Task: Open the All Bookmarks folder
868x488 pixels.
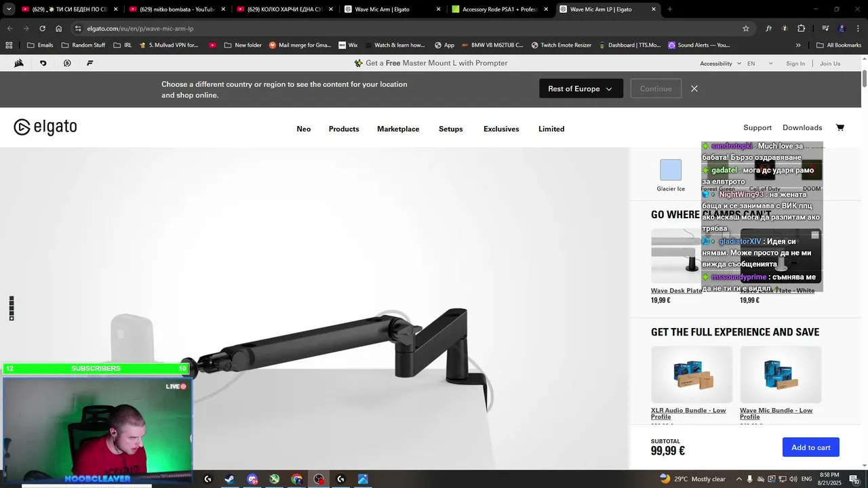Action: [839, 45]
